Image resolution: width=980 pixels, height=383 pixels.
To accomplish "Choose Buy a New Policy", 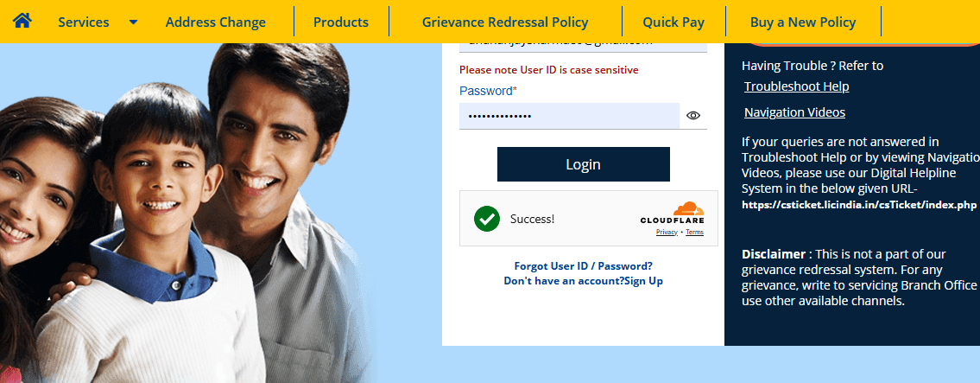I will pyautogui.click(x=803, y=22).
